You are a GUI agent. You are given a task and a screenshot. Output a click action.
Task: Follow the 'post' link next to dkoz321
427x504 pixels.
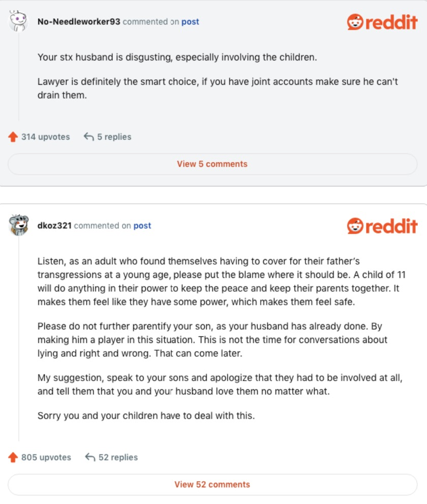coord(142,226)
